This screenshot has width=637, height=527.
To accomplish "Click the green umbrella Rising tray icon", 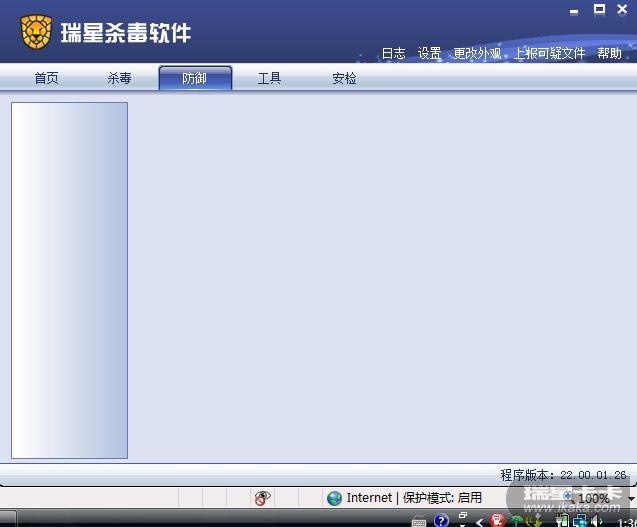I will coord(516,521).
